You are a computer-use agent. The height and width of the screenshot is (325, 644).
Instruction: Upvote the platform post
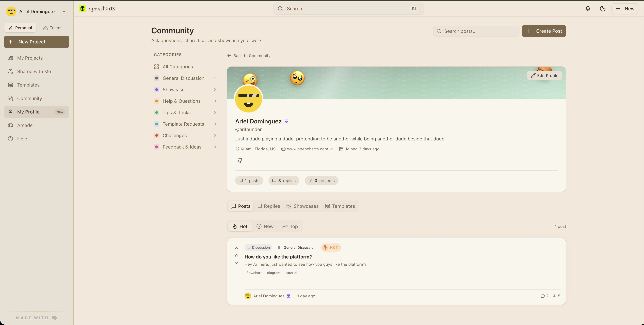click(236, 248)
